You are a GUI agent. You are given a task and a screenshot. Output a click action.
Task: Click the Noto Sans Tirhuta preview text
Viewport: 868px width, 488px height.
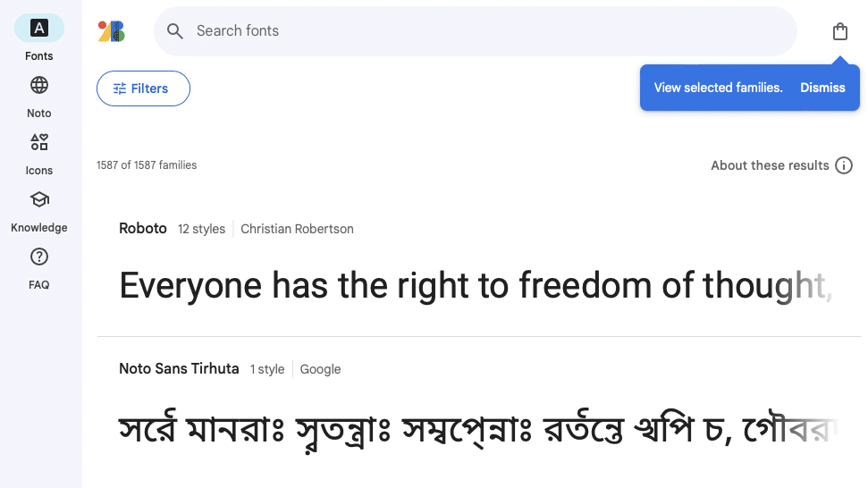tap(478, 430)
